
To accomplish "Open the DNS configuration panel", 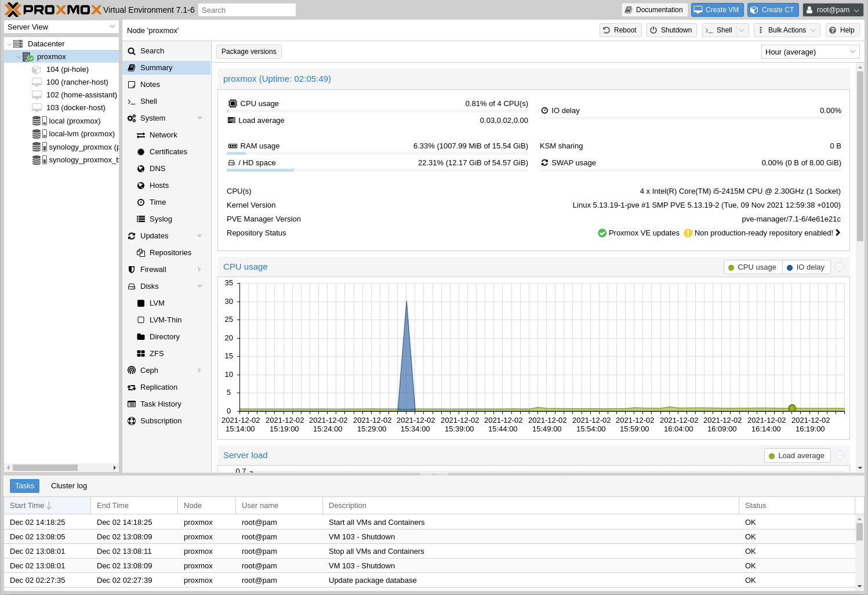I will pyautogui.click(x=157, y=168).
